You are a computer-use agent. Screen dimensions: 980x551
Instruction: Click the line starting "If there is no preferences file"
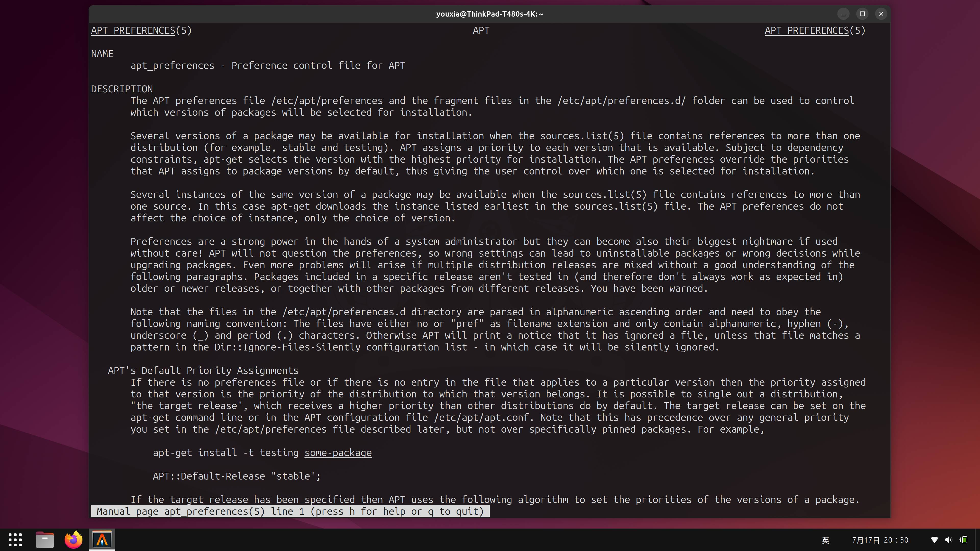[498, 383]
